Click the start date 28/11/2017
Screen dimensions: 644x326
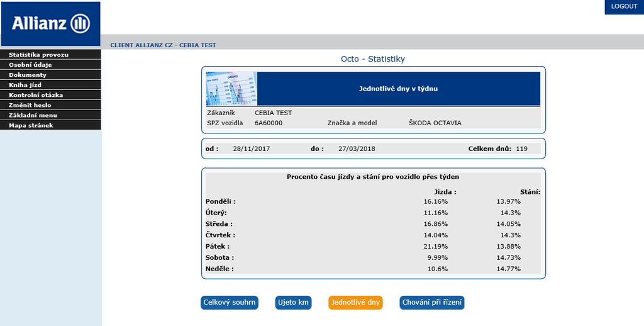point(252,149)
